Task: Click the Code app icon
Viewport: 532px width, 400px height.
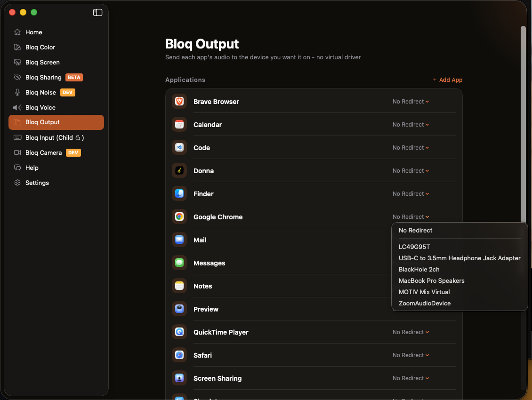Action: coord(179,147)
